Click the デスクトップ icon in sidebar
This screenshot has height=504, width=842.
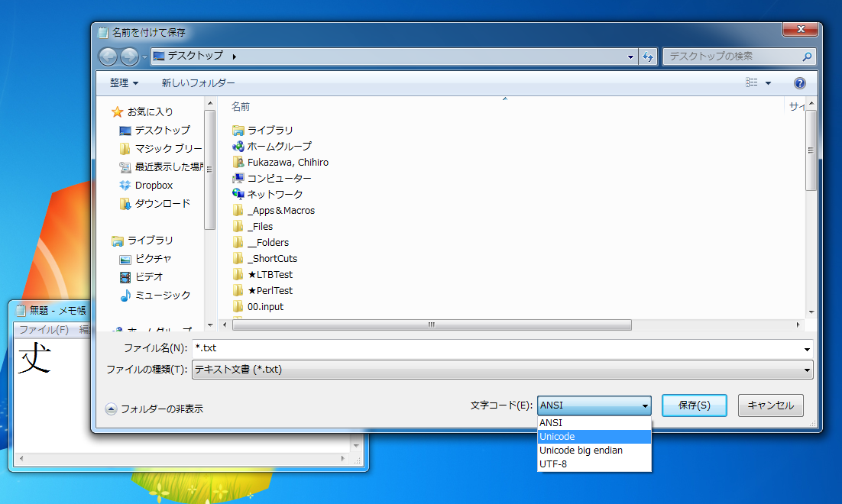(x=125, y=131)
